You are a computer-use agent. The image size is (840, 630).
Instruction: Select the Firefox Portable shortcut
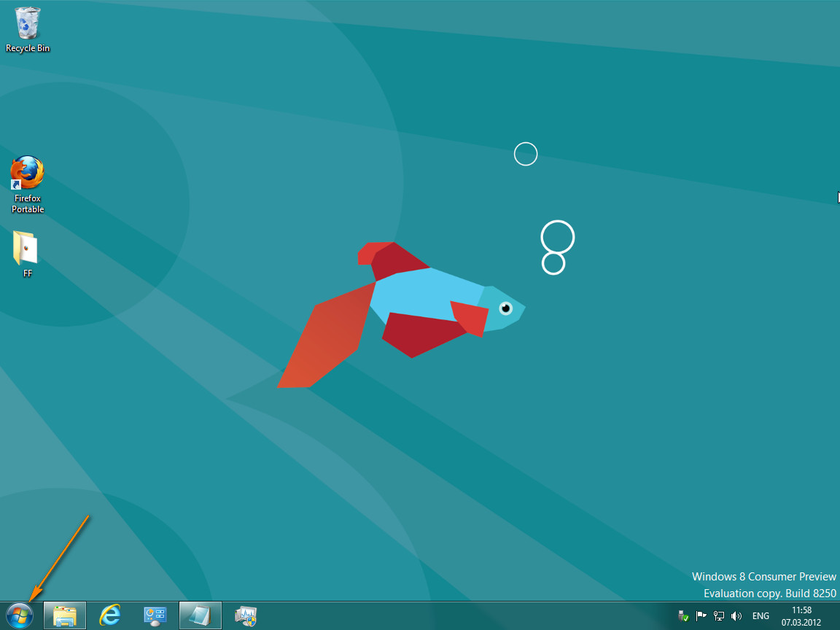point(27,184)
